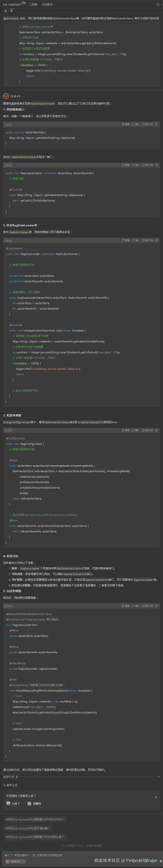Dismiss the feedback prompt with the X
This screenshot has height=868, width=163.
coord(156,797)
